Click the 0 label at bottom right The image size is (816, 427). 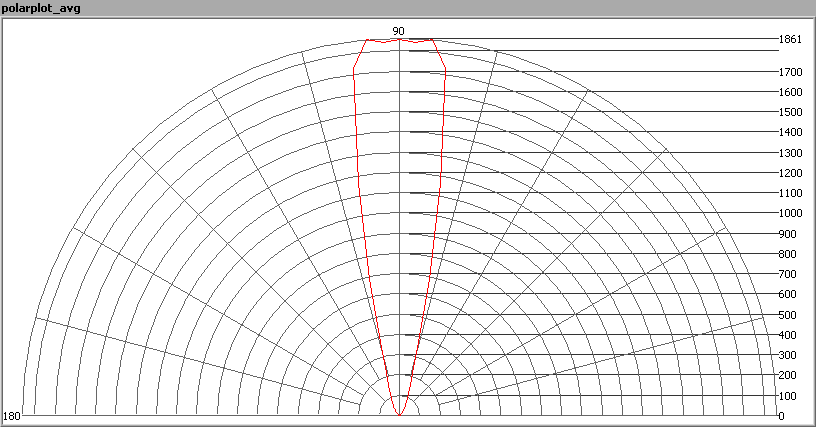782,416
